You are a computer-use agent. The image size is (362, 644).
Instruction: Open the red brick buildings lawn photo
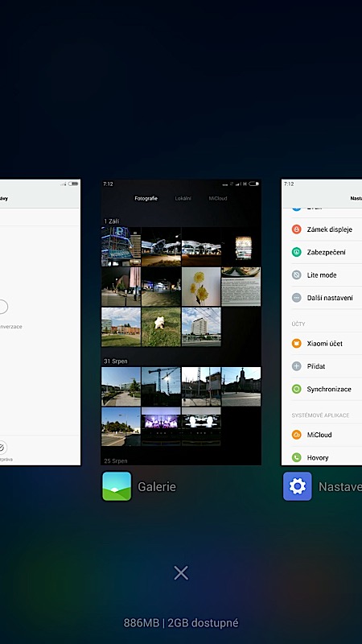coord(121,327)
